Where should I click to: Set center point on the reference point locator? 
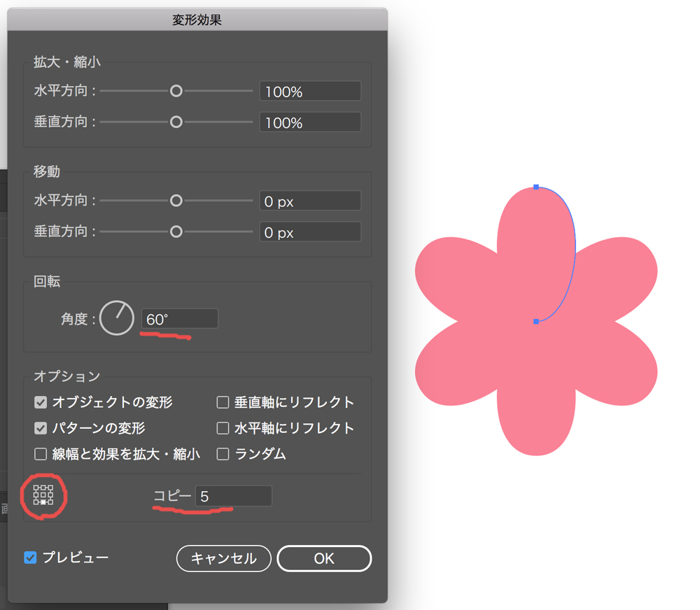43,495
